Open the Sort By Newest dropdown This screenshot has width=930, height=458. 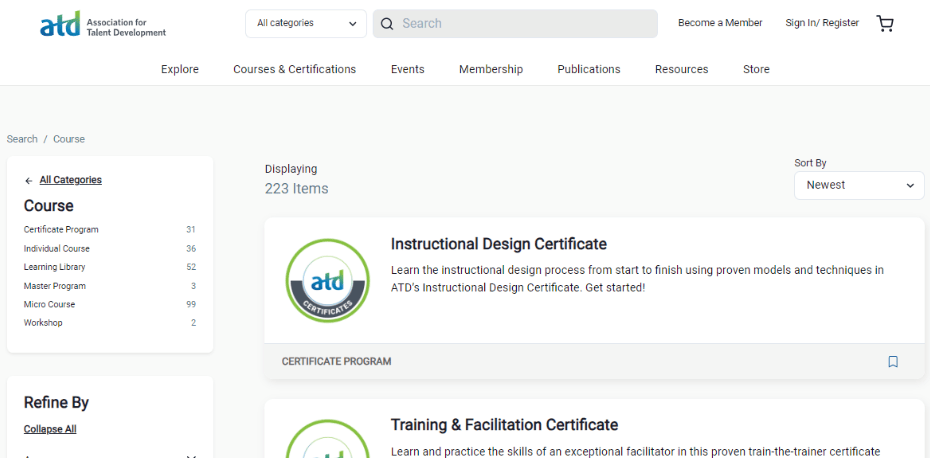(859, 185)
